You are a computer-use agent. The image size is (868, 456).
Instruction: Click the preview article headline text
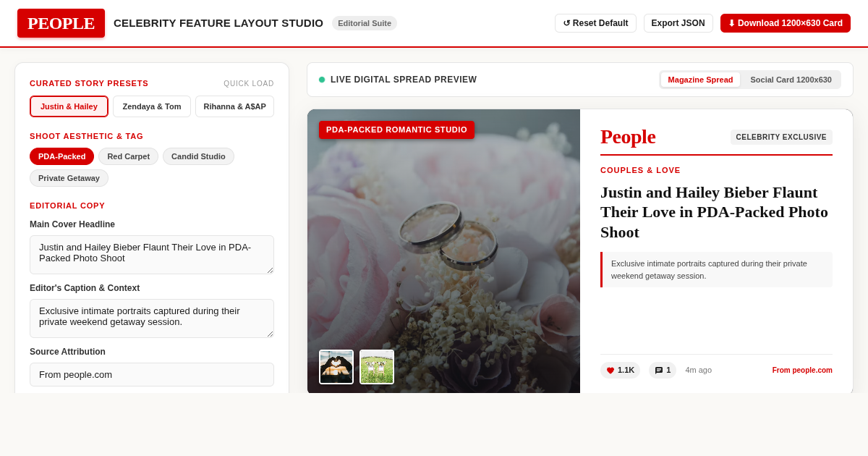coord(716,212)
